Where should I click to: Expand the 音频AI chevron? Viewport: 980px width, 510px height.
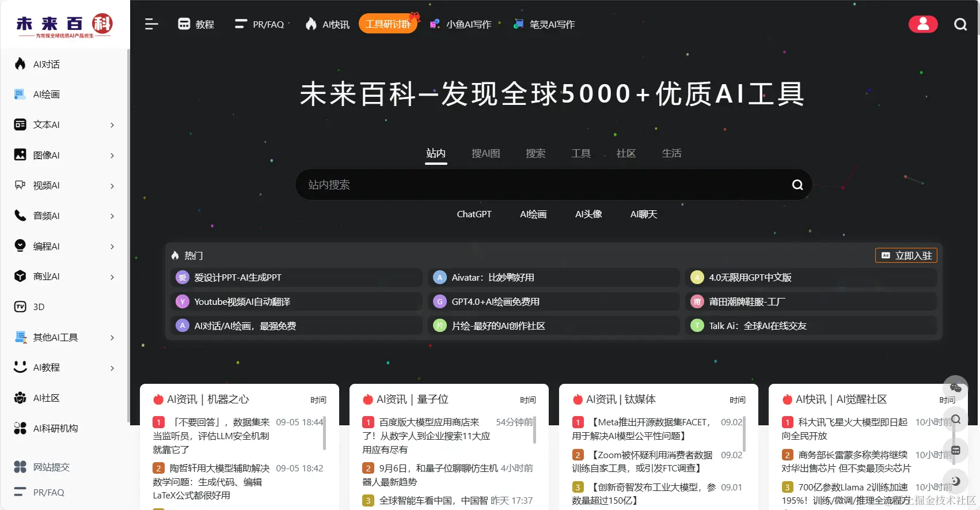pos(112,216)
